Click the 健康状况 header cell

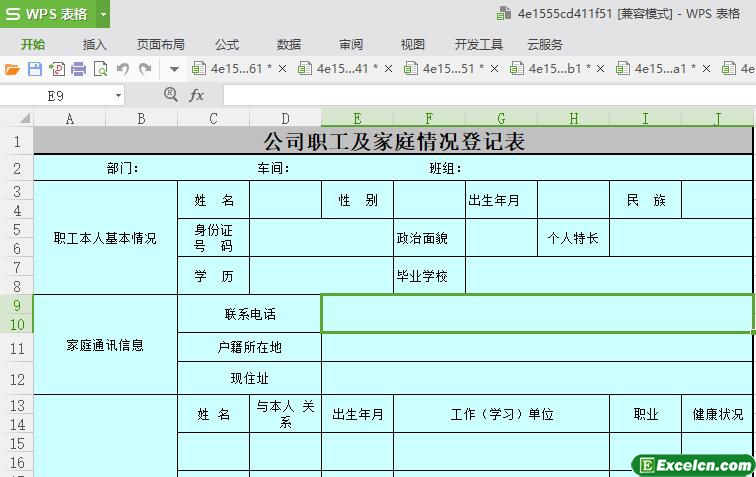click(x=717, y=414)
